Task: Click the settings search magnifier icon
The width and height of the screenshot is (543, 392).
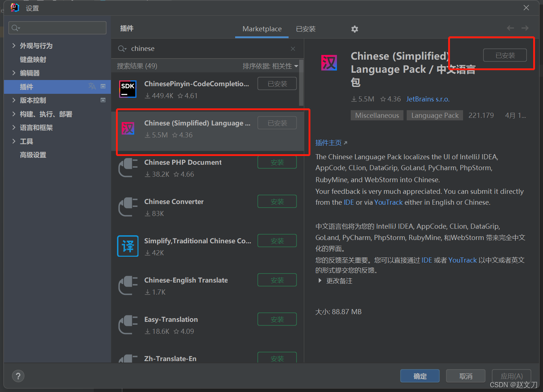Action: (16, 28)
